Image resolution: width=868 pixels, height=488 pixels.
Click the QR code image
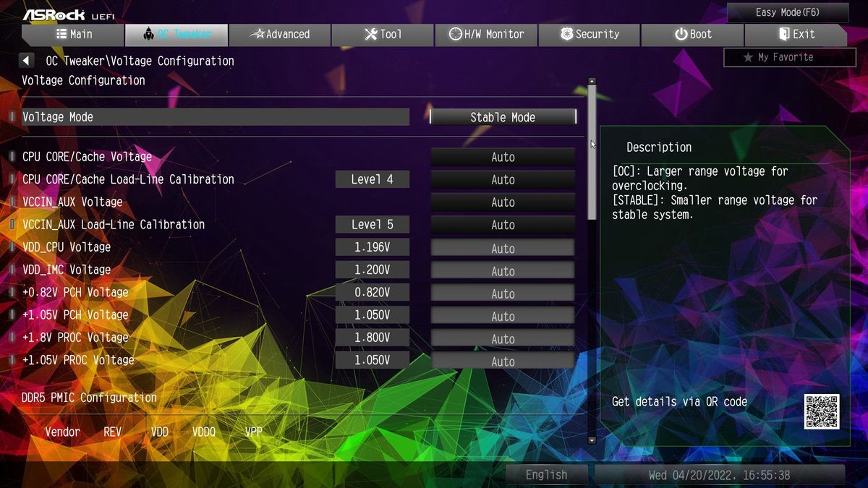point(822,411)
